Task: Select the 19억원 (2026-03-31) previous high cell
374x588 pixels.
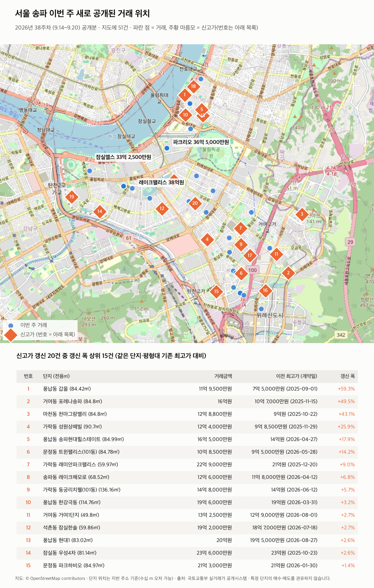Action: coord(294,502)
